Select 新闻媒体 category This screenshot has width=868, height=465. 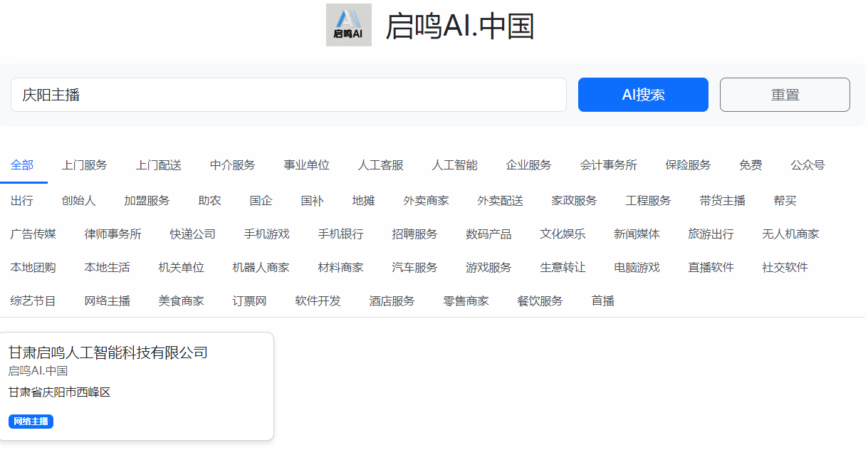pos(637,234)
